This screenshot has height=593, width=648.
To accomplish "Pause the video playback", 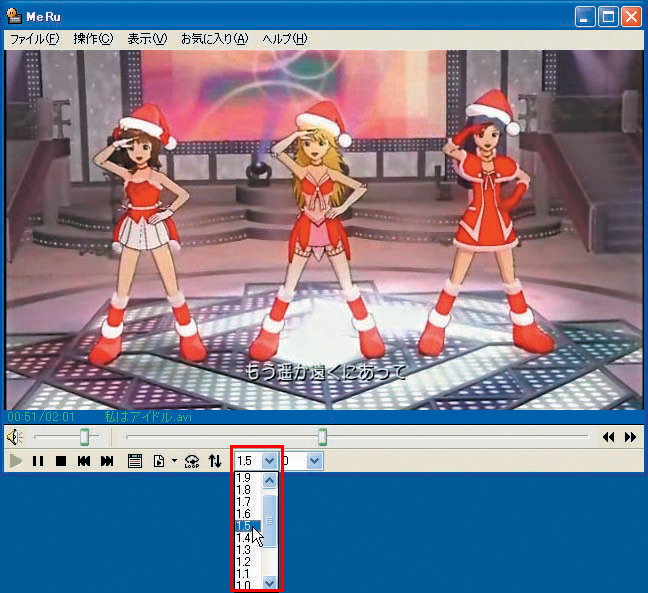I will point(38,461).
